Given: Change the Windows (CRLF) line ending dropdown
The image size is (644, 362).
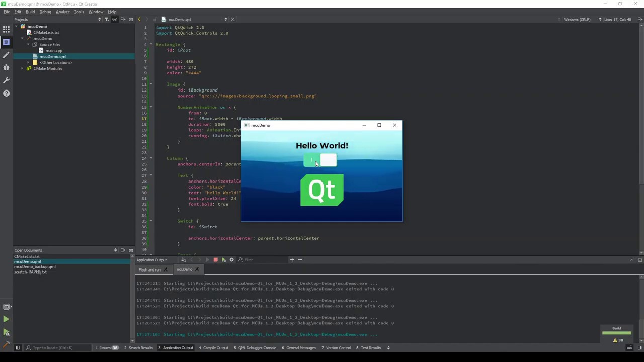Looking at the screenshot, I should (583, 19).
